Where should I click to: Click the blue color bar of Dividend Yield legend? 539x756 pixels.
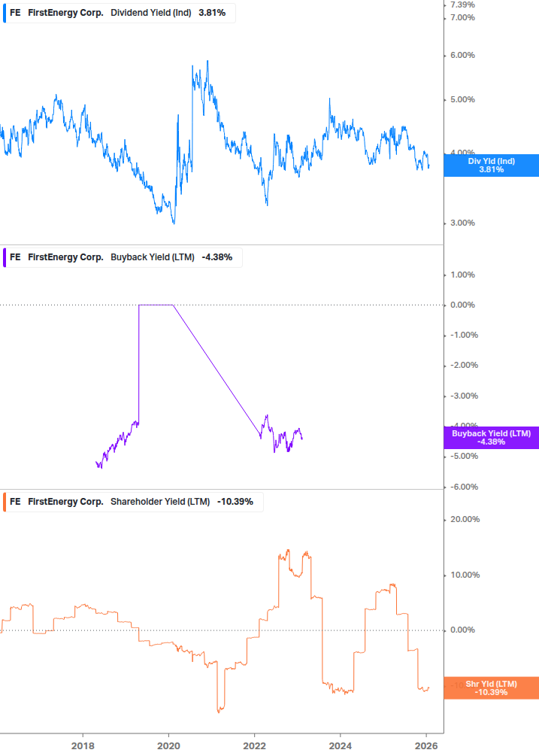pos(5,13)
